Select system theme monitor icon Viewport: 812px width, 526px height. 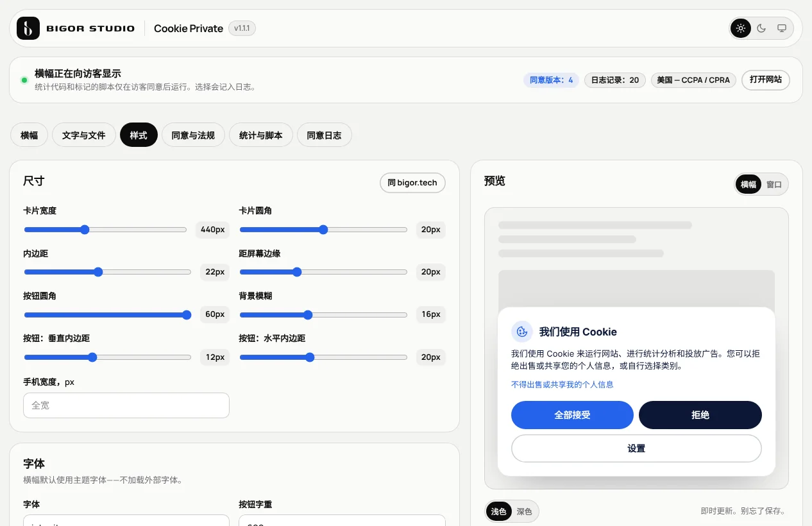click(x=782, y=28)
